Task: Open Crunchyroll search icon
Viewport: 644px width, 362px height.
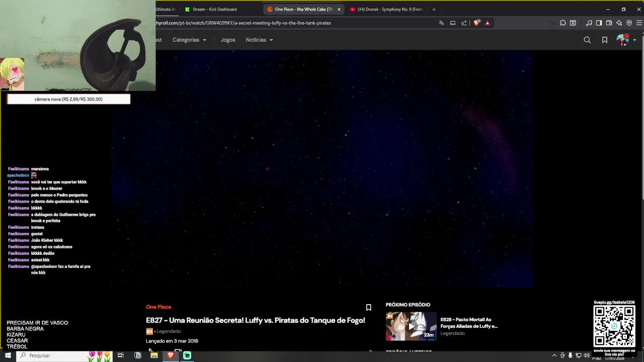Action: click(587, 40)
